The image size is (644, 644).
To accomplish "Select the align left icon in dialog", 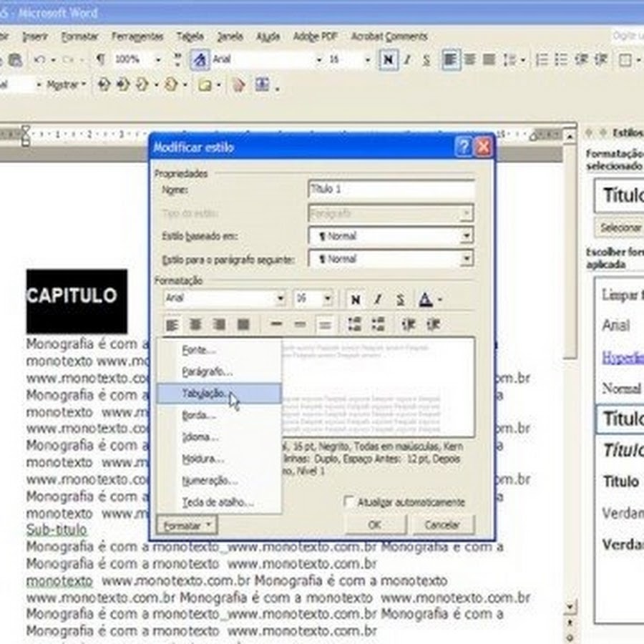I will (172, 325).
